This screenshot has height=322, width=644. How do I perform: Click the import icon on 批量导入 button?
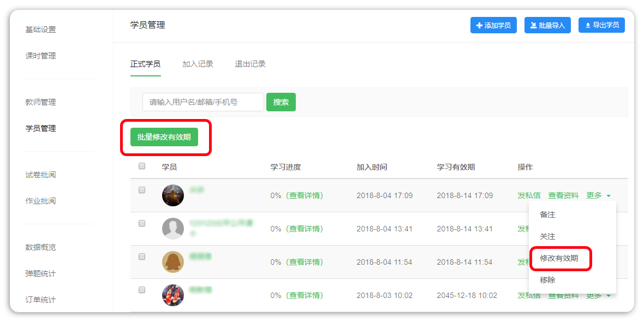(533, 26)
